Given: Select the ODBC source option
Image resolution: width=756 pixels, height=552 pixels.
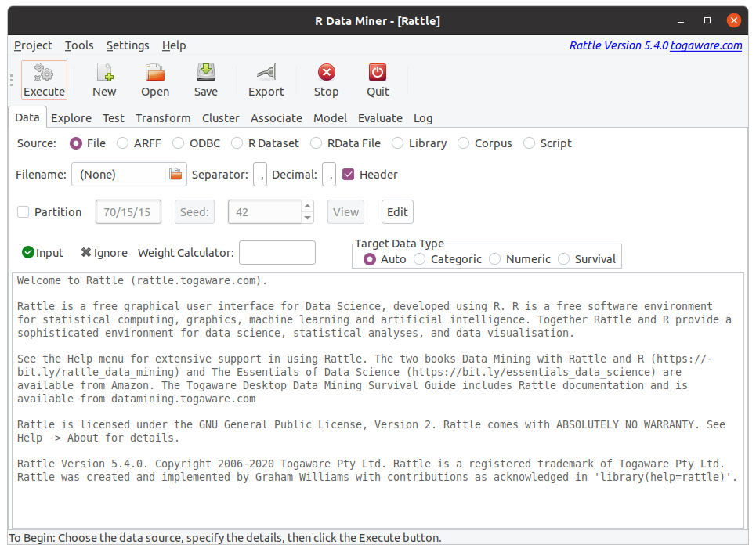Looking at the screenshot, I should point(179,143).
